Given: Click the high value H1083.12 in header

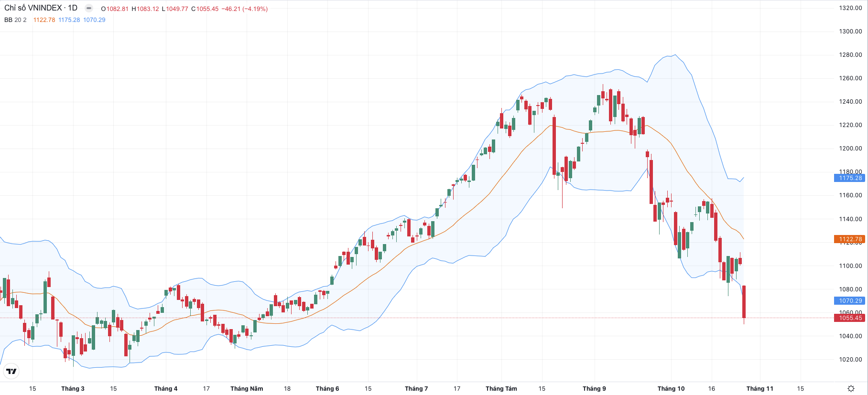Looking at the screenshot, I should click(145, 9).
